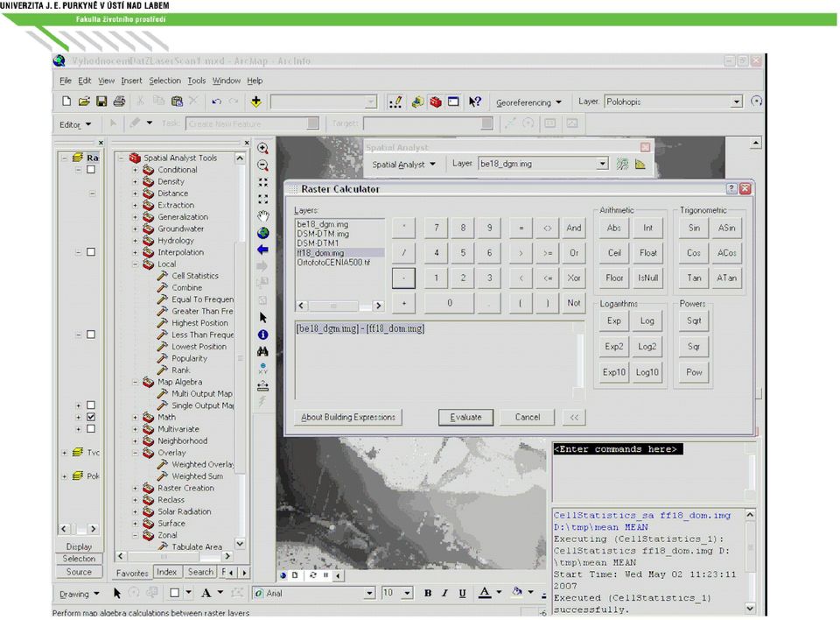Click the Contour tool on Spatial Analyst toolbar

tap(622, 164)
